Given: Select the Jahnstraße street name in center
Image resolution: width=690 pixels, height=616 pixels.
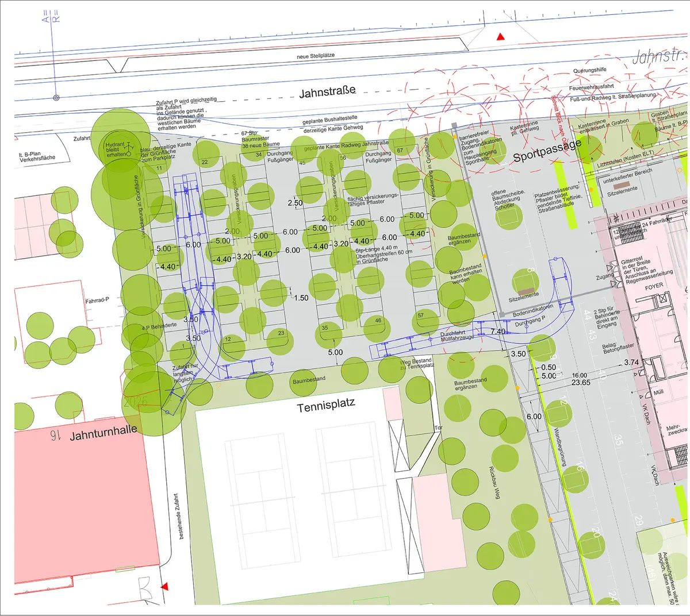Looking at the screenshot, I should coord(327,91).
